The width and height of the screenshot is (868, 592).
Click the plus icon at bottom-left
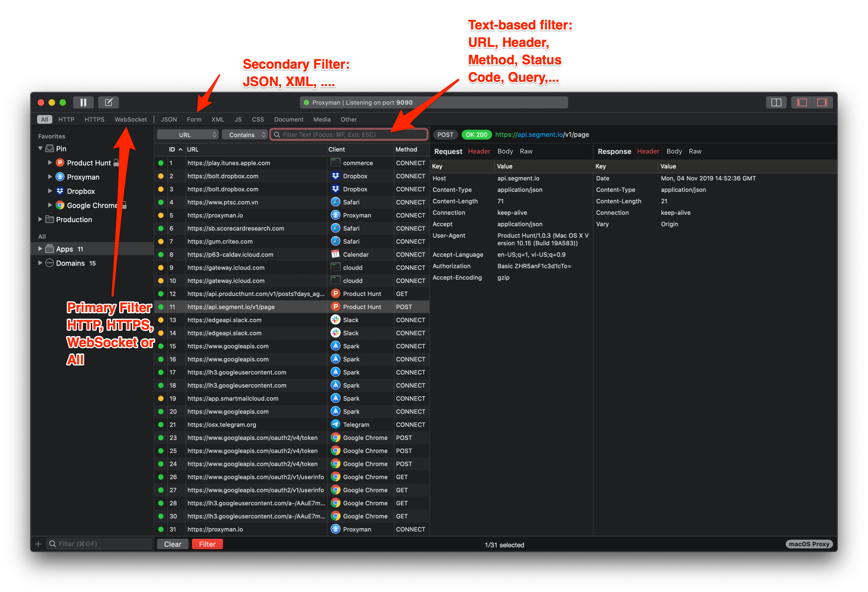point(38,544)
